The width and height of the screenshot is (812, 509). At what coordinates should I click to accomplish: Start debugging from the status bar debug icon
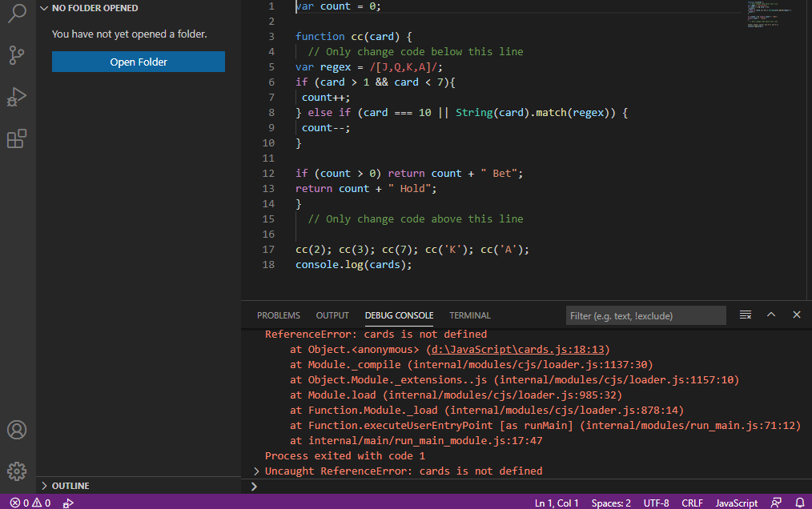(x=68, y=503)
